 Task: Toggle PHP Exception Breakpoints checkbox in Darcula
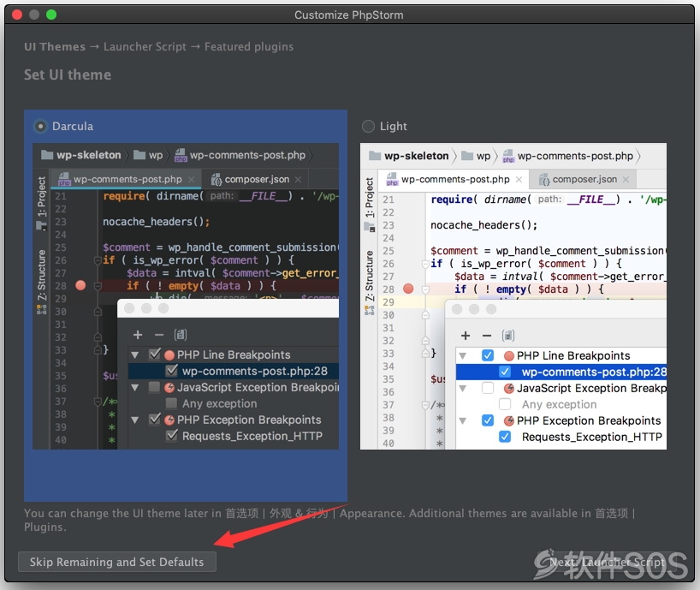[x=155, y=420]
